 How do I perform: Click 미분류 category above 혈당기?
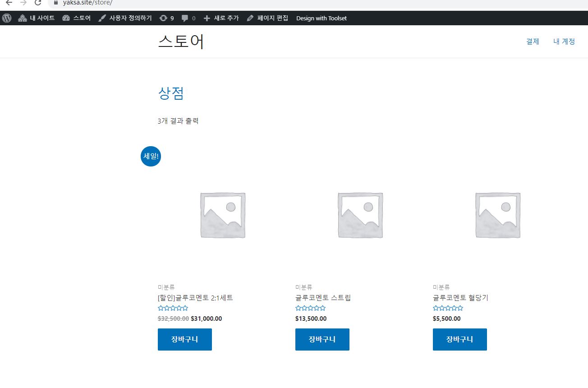[x=441, y=287]
